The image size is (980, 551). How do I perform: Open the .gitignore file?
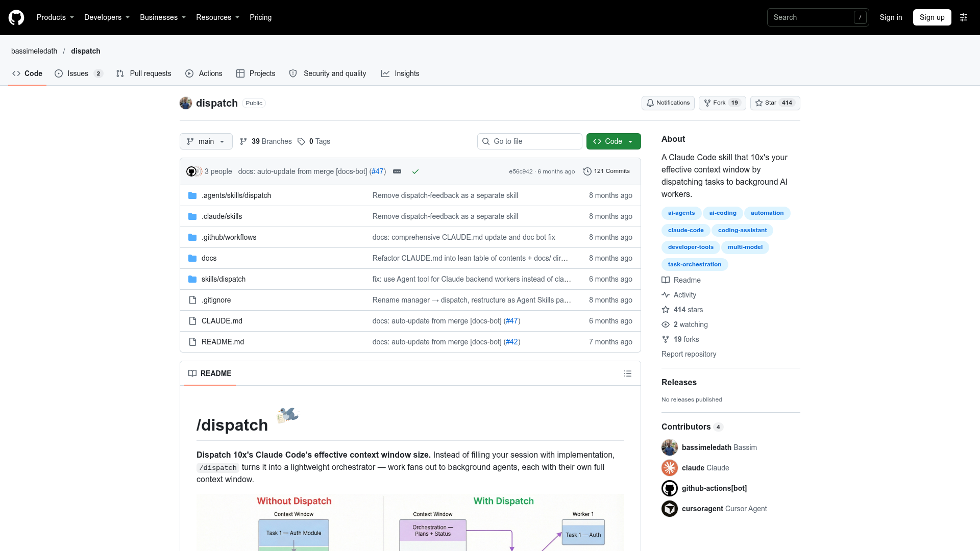[216, 300]
